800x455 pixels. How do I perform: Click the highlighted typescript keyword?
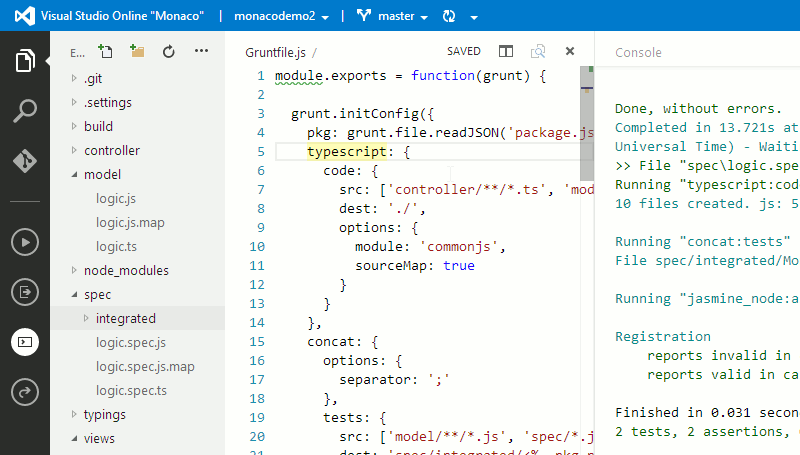coord(347,151)
